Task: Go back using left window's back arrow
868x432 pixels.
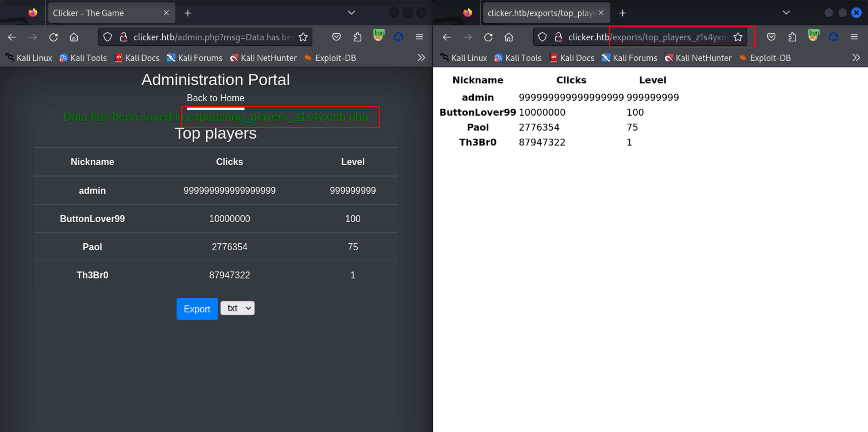Action: [12, 37]
